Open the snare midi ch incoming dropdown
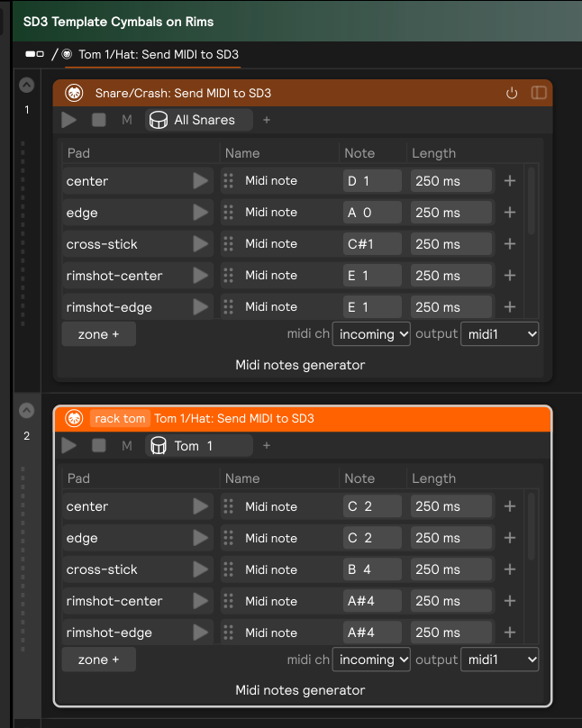Image resolution: width=582 pixels, height=728 pixels. [x=371, y=334]
